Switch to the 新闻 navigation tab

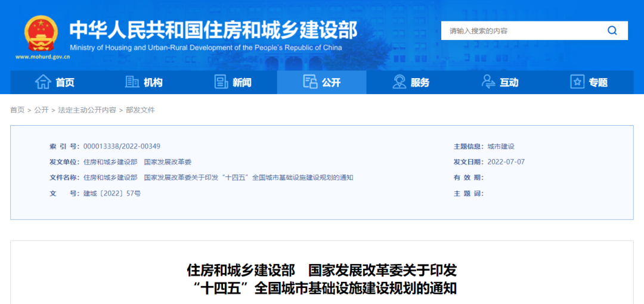(241, 83)
